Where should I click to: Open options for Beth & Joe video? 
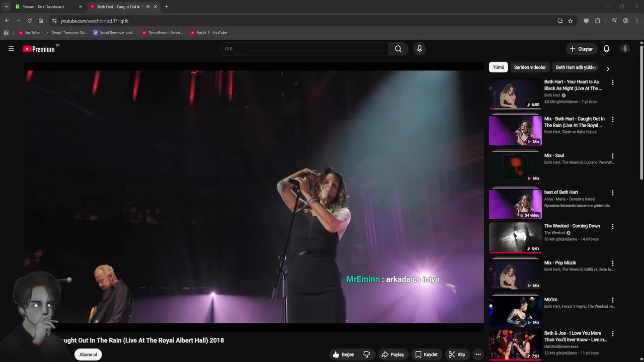coord(612,334)
